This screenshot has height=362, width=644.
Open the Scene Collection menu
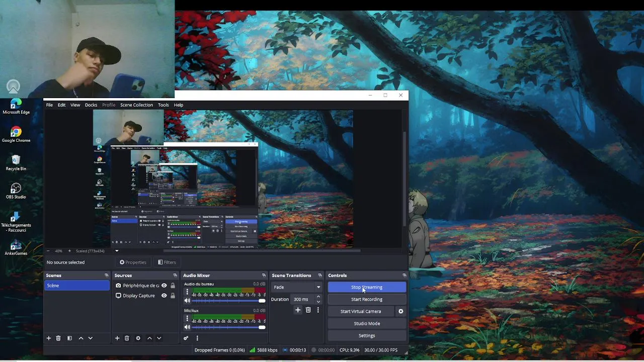tap(136, 105)
